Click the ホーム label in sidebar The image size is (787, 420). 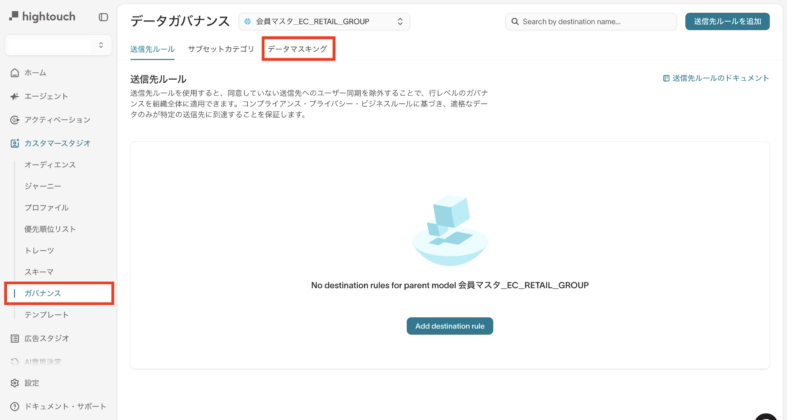(35, 73)
